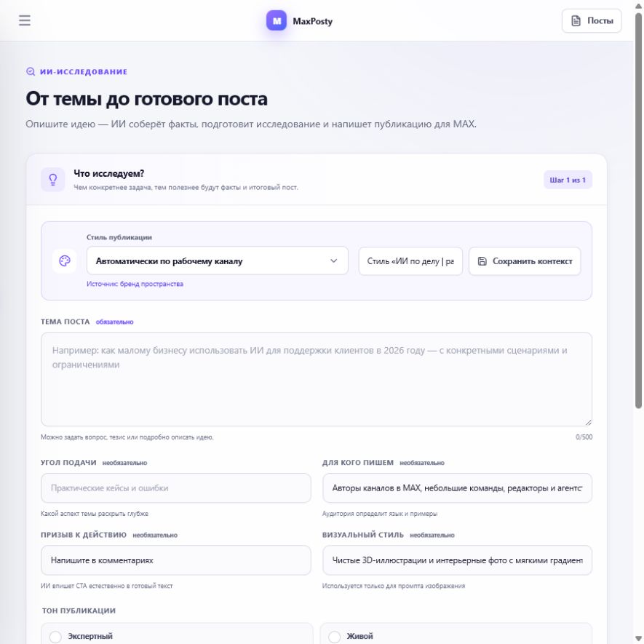The height and width of the screenshot is (644, 644).
Task: Click Сохранить контекст button
Action: 525,261
